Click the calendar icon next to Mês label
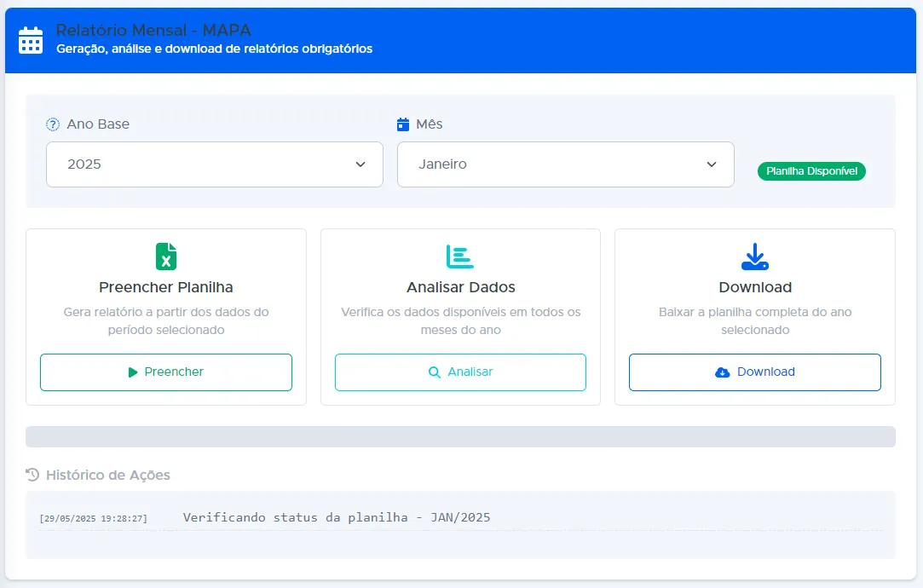The image size is (923, 588). tap(404, 124)
